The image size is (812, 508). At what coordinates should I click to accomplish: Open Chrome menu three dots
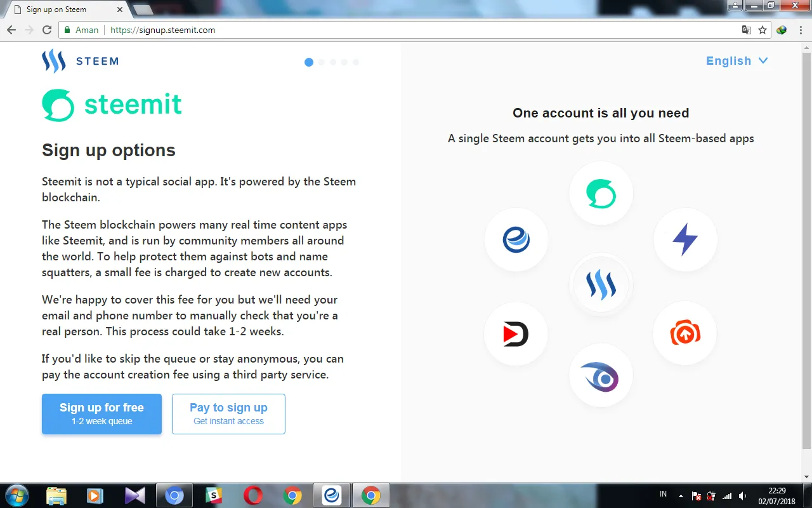click(800, 30)
